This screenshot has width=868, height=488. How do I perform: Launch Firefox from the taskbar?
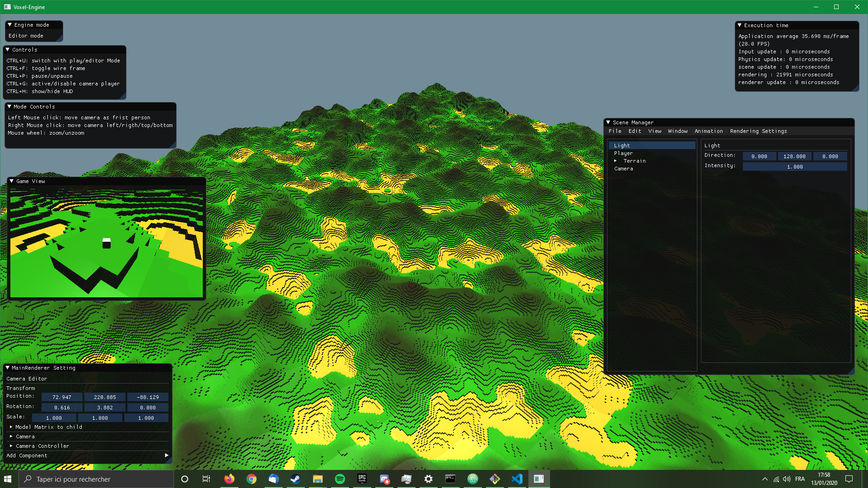tap(229, 479)
